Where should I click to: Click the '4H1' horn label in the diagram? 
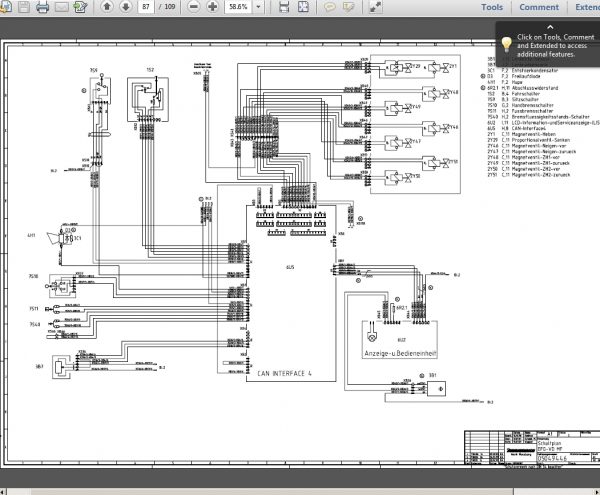tap(31, 235)
